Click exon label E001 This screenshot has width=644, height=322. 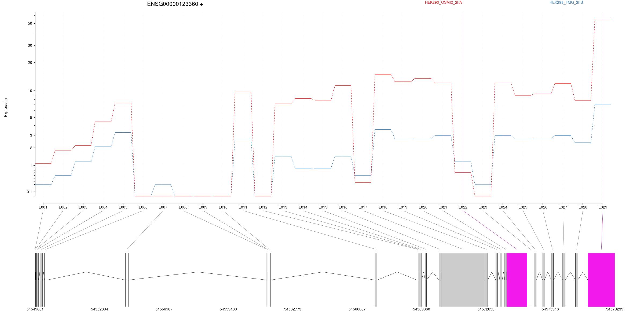click(43, 207)
